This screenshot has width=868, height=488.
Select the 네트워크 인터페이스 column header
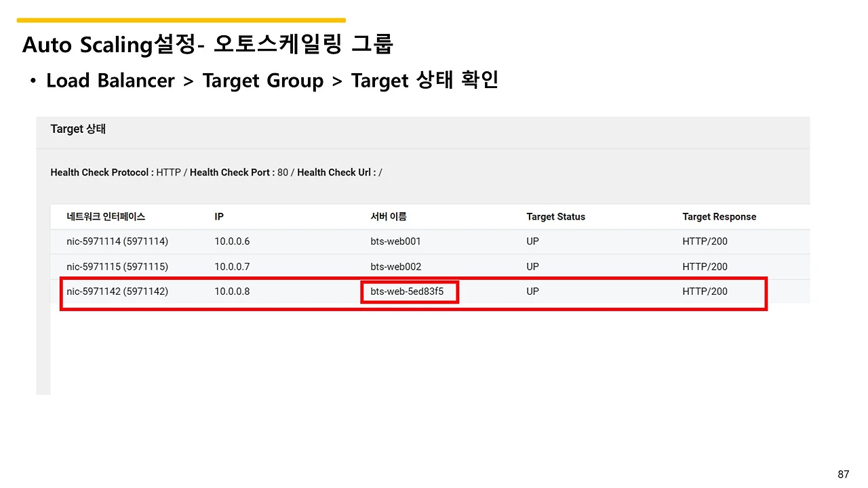coord(106,217)
